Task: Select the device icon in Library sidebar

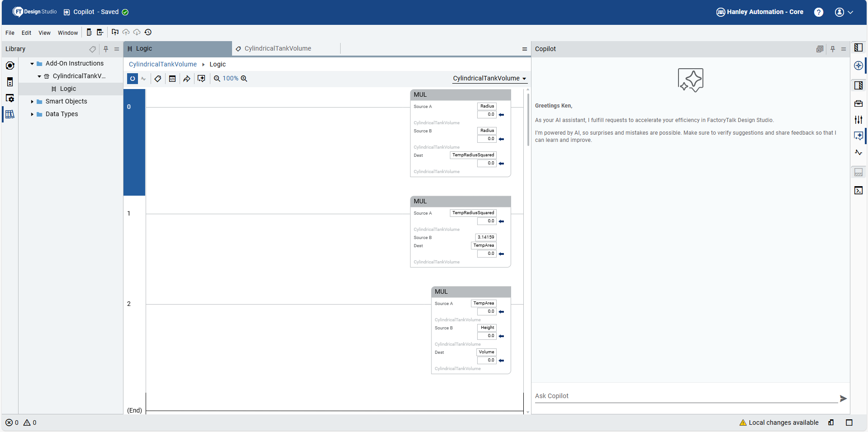Action: click(10, 82)
